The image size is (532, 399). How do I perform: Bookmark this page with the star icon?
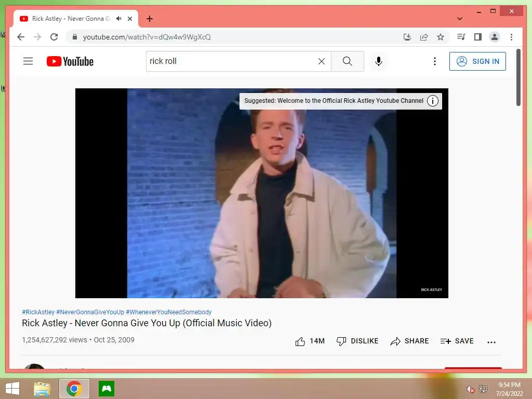pyautogui.click(x=441, y=37)
